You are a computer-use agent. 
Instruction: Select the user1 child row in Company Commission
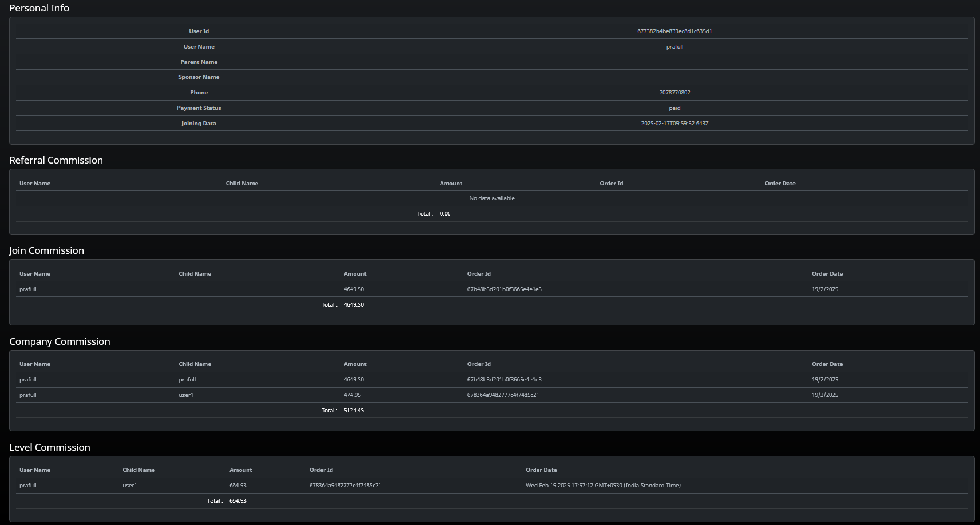[186, 395]
